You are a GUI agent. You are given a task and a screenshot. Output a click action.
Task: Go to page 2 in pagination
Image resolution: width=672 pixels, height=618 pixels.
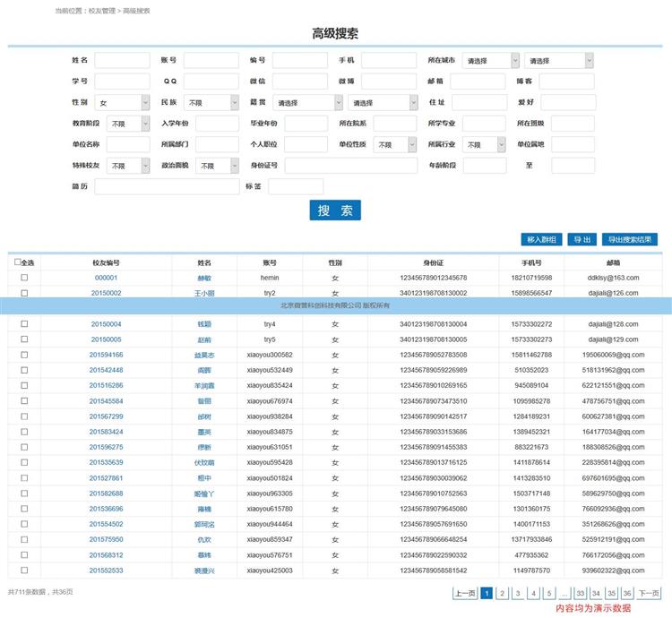click(502, 593)
